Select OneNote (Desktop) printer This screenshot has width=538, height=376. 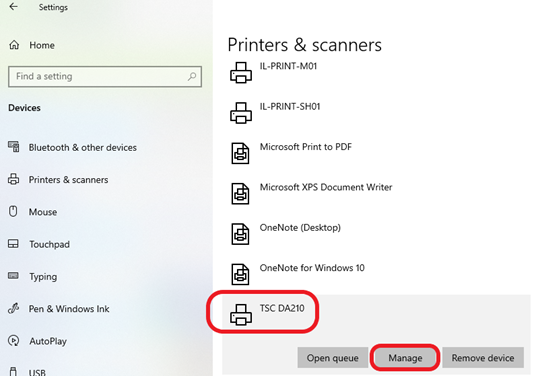pyautogui.click(x=300, y=227)
